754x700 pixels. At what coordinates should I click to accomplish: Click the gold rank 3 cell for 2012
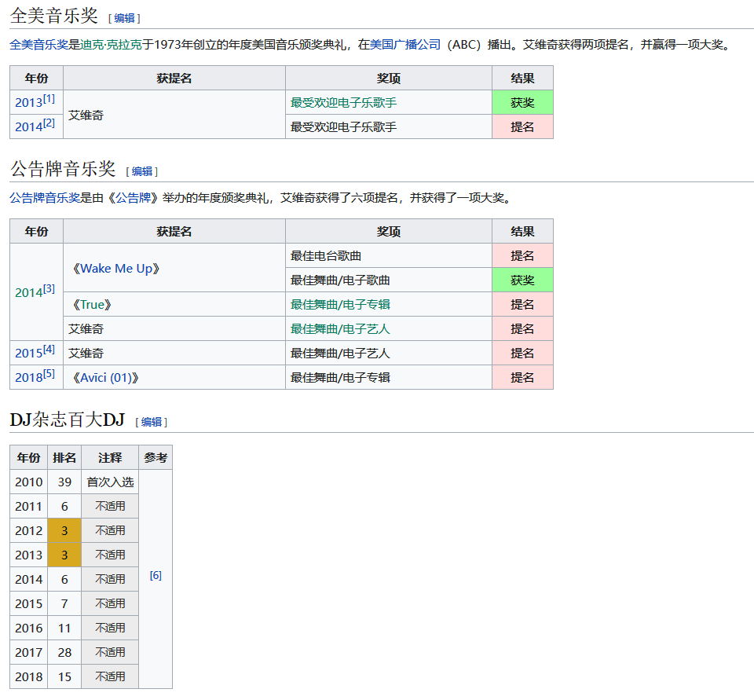64,530
